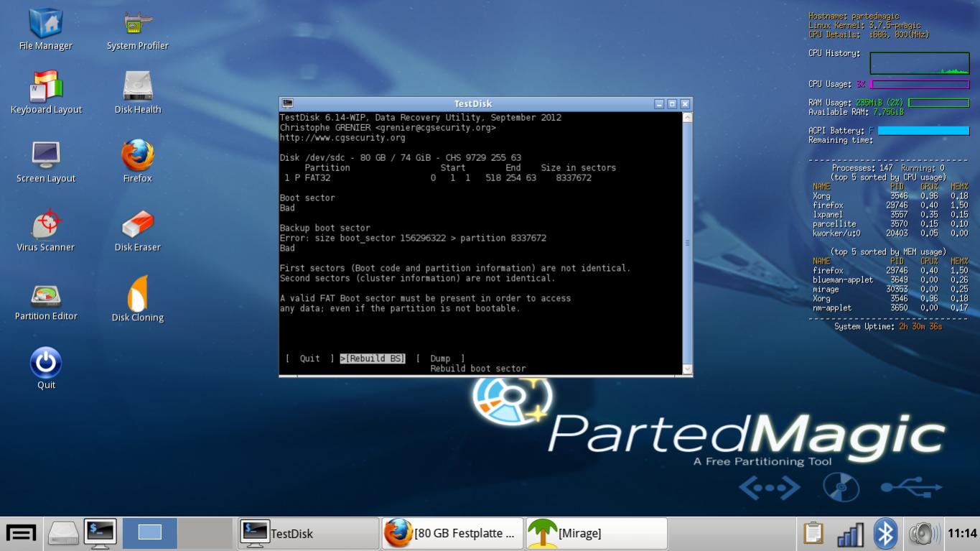Click the TestDisk scrollbar up arrow
Image resolution: width=980 pixels, height=551 pixels.
[x=687, y=117]
